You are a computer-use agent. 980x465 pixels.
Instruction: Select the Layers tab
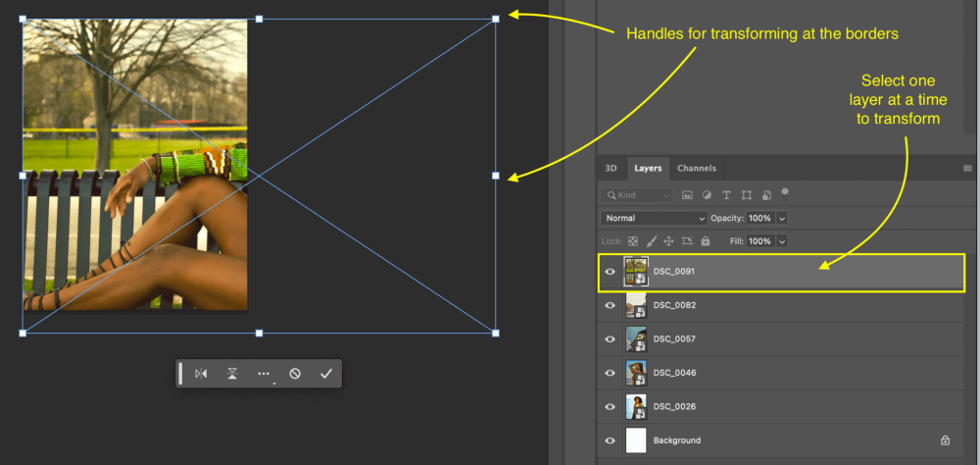tap(648, 169)
